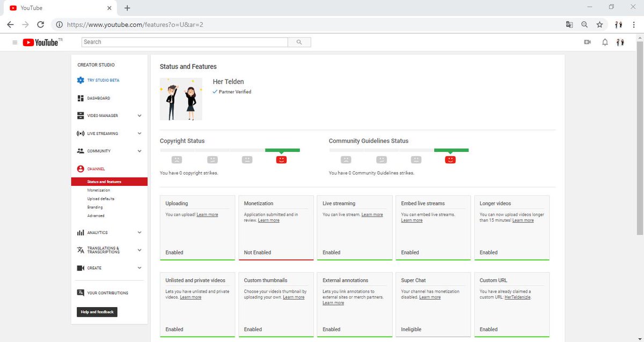
Task: Open Upload defaults settings
Action: (101, 199)
